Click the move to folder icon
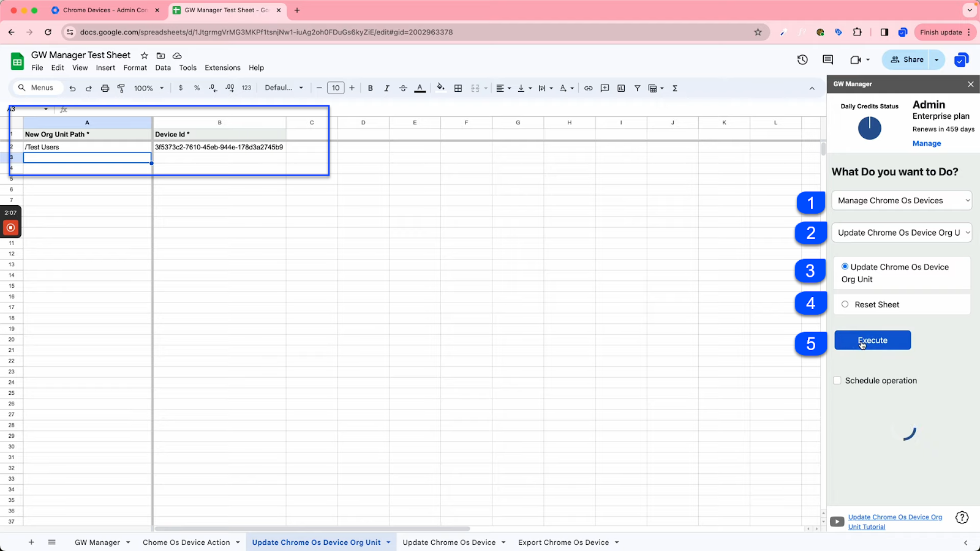980x551 pixels. point(161,56)
